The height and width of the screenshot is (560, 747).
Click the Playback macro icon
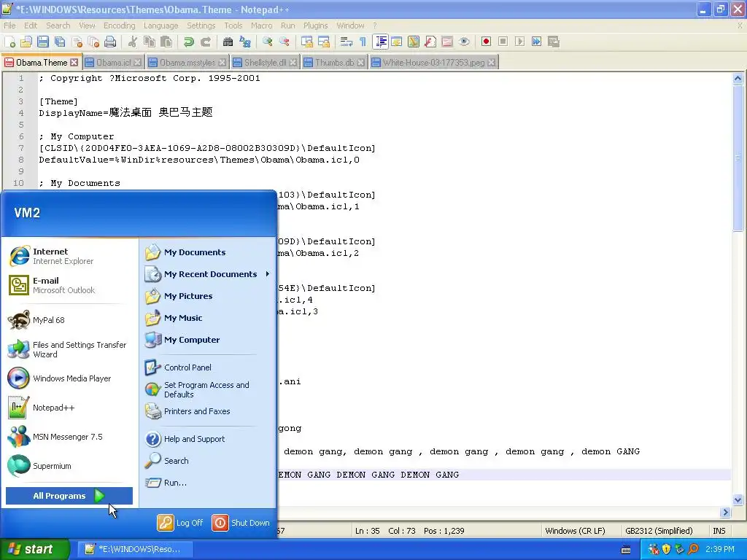(x=519, y=42)
